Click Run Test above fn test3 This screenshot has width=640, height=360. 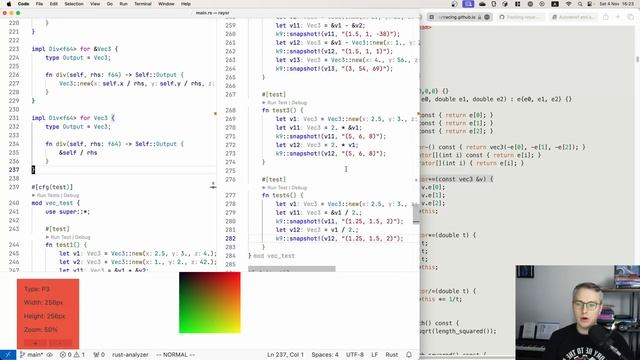(x=277, y=102)
